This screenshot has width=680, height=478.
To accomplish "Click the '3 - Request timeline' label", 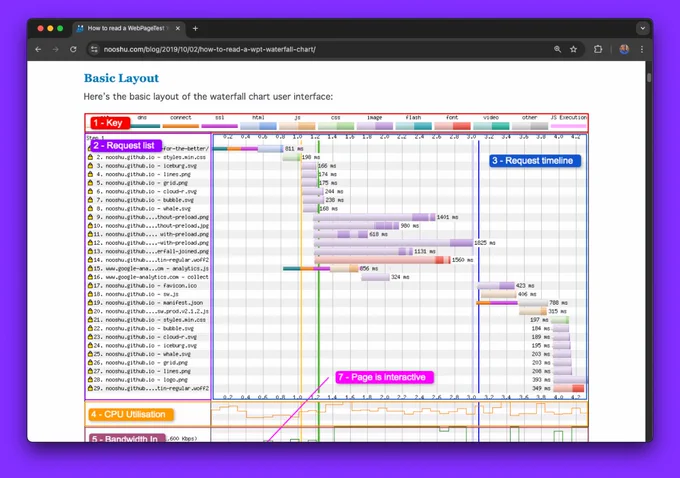I will (x=535, y=161).
